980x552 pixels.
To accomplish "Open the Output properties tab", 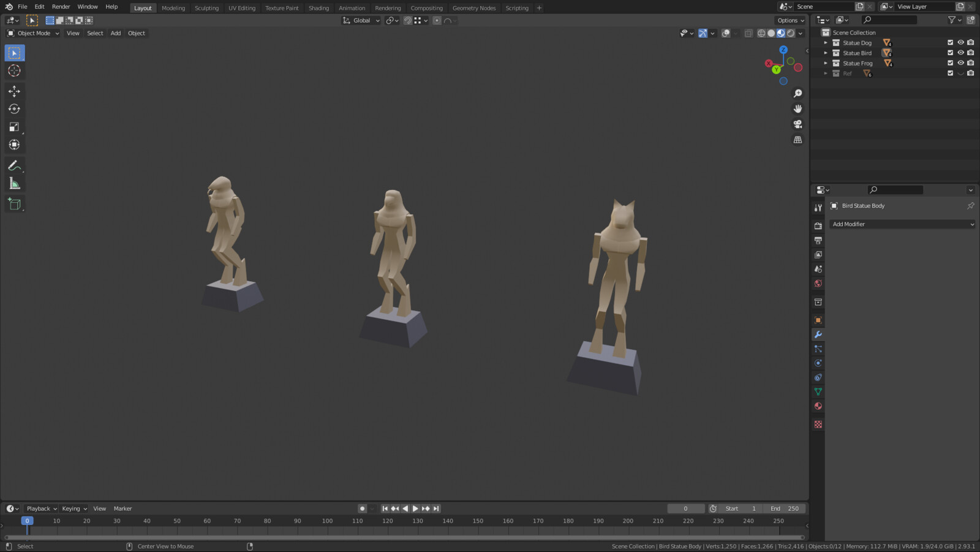I will tap(818, 240).
